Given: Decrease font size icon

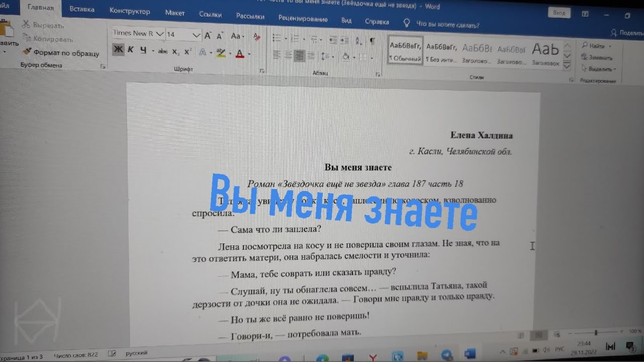Looking at the screenshot, I should point(219,36).
